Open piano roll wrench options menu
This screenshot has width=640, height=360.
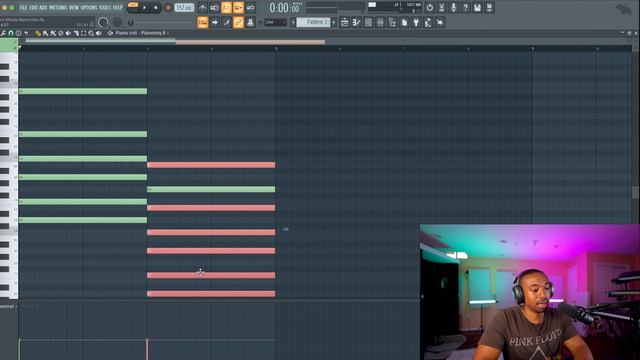click(x=3, y=33)
